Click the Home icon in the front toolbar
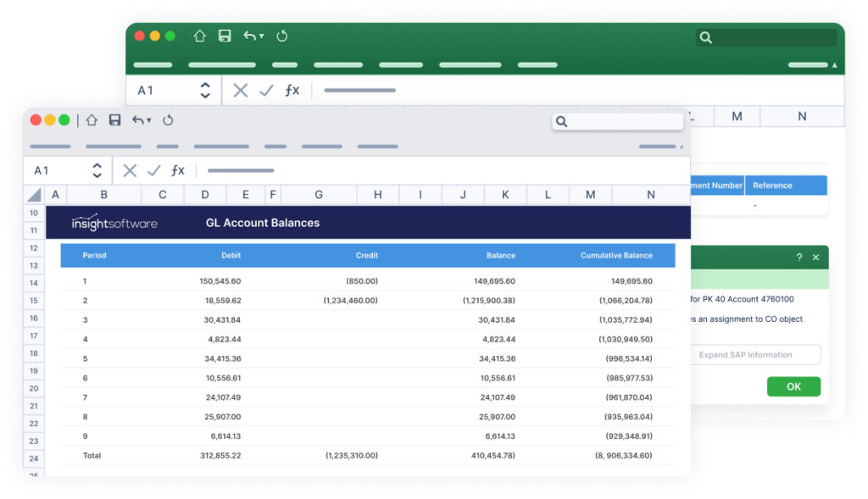The height and width of the screenshot is (499, 868). click(x=91, y=120)
